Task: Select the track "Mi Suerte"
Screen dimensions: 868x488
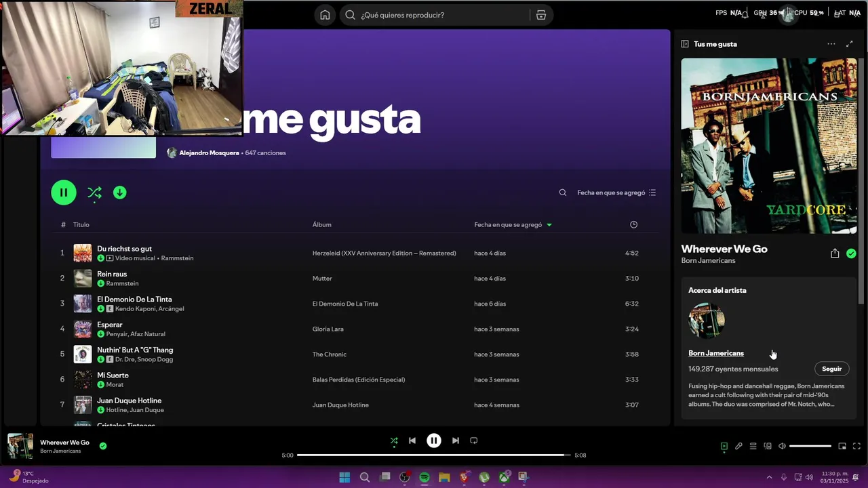Action: [113, 375]
